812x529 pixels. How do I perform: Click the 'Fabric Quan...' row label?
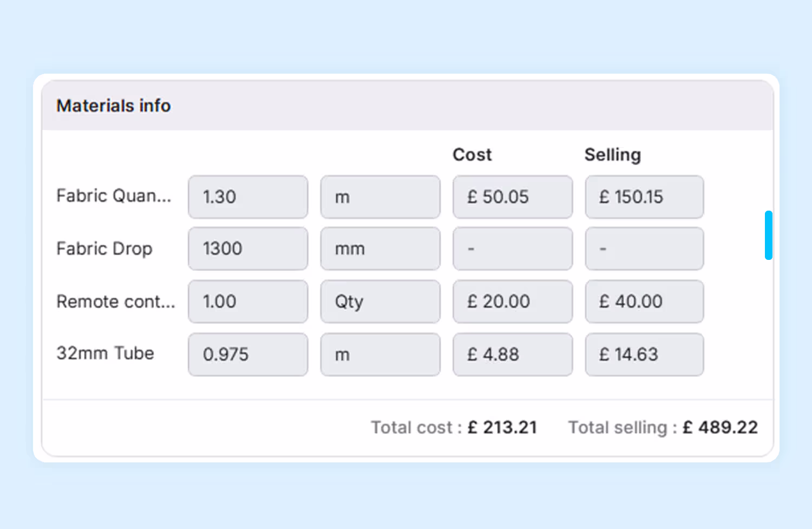pyautogui.click(x=114, y=195)
